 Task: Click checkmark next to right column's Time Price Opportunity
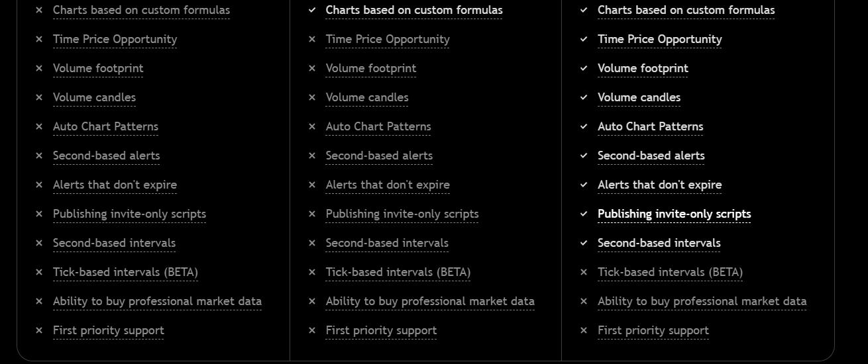[584, 39]
